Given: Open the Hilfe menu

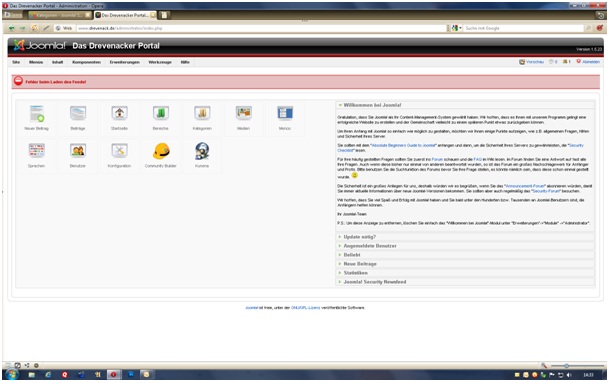Looking at the screenshot, I should tap(185, 62).
